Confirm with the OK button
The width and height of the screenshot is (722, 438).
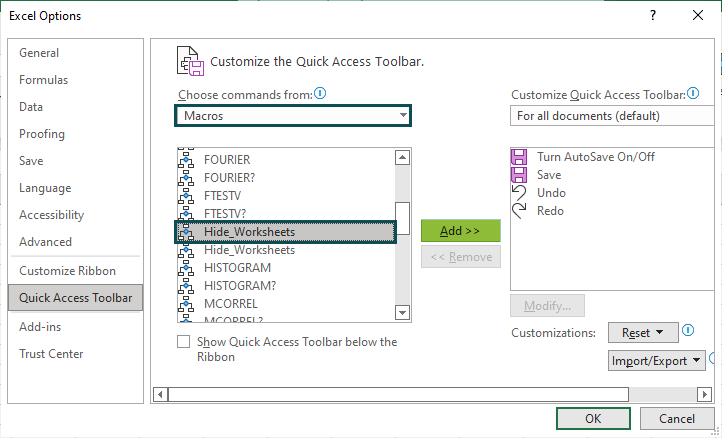coord(593,418)
